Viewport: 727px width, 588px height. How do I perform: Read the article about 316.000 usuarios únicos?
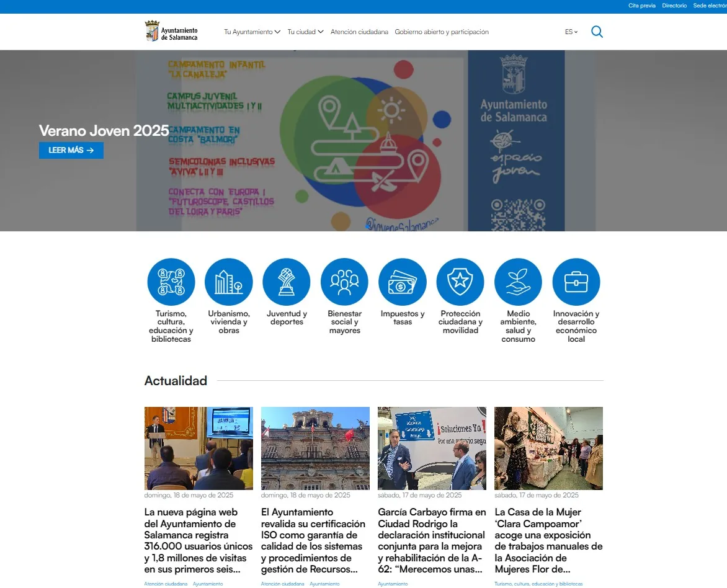point(198,541)
